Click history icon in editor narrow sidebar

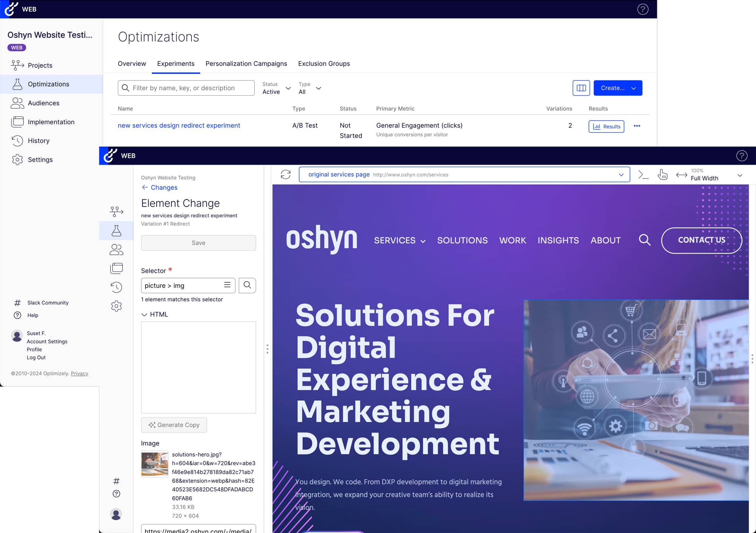[x=116, y=287]
